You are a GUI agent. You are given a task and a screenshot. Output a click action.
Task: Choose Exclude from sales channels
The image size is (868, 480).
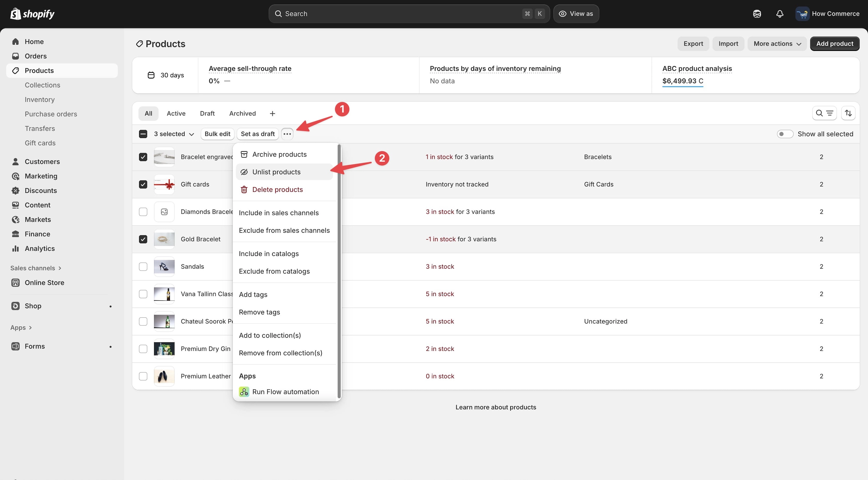tap(285, 230)
